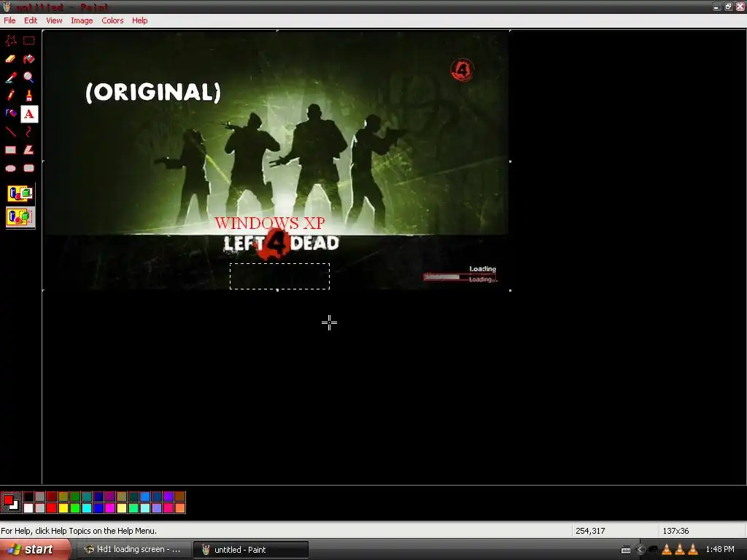This screenshot has width=747, height=560.
Task: Select the Free-Form Select tool
Action: pos(10,41)
